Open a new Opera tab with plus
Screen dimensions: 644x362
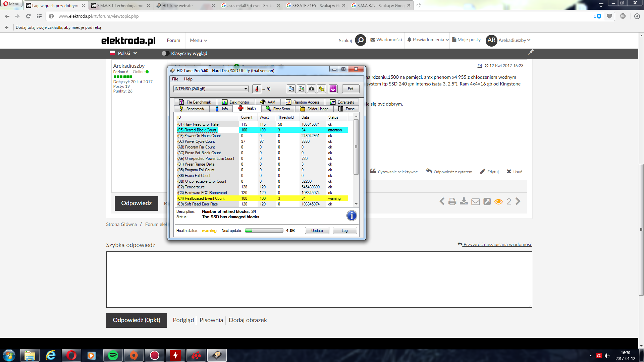[419, 5]
